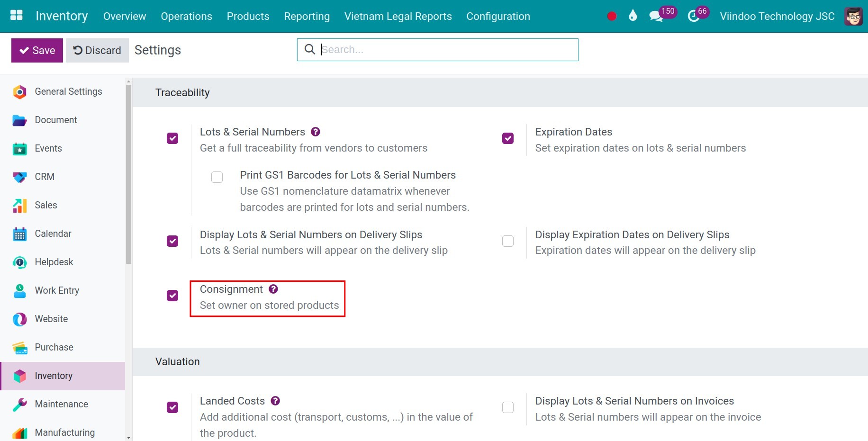Viewport: 868px width, 441px height.
Task: Select Purchase settings in sidebar
Action: 63,347
